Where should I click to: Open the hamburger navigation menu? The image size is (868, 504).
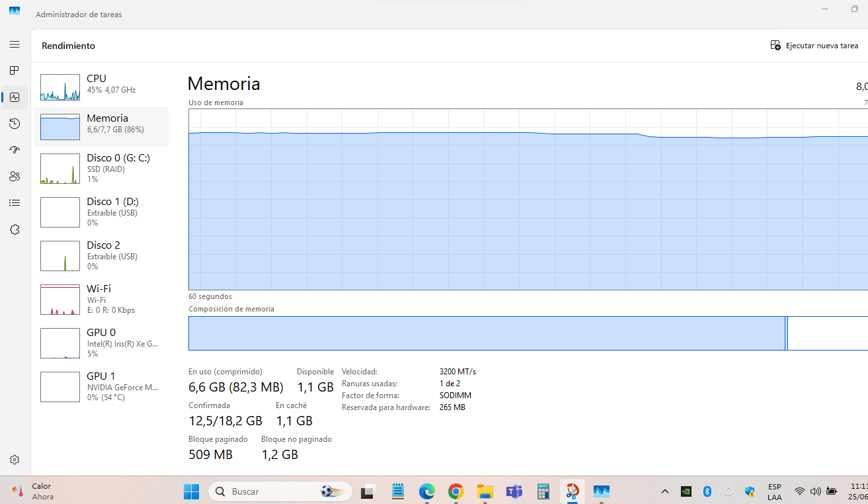[x=15, y=44]
